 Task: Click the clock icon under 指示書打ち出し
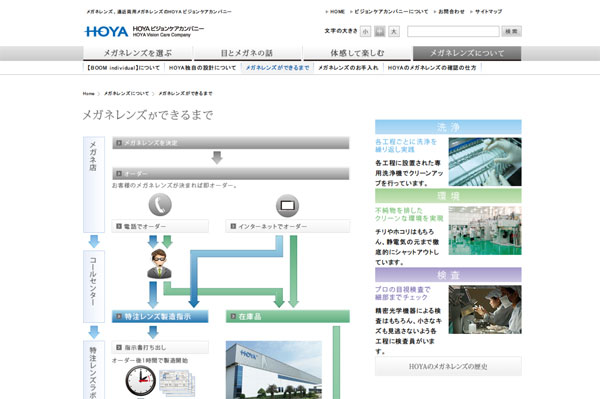point(140,381)
